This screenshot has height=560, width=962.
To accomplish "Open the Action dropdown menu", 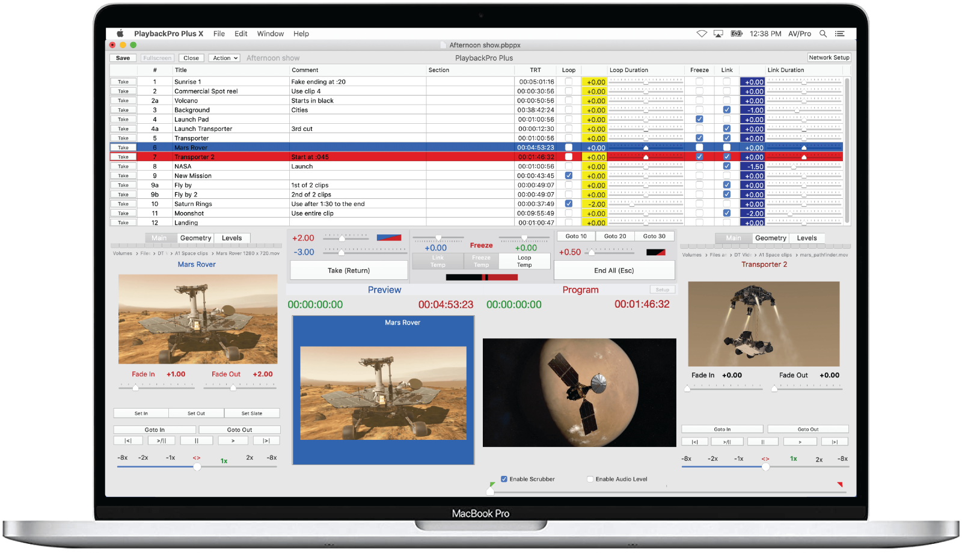I will 225,58.
